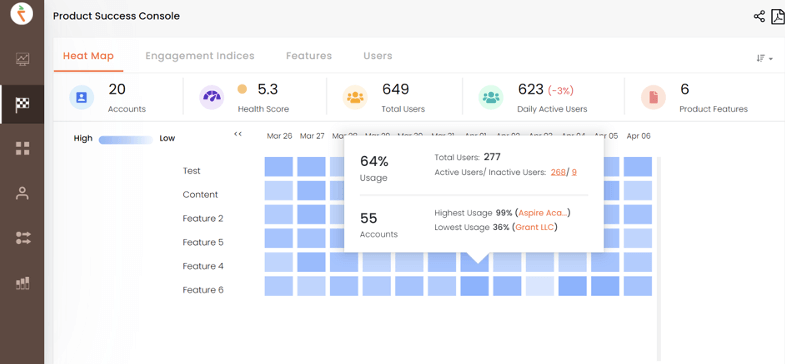
Task: Click the Content feature row label
Action: coord(200,195)
